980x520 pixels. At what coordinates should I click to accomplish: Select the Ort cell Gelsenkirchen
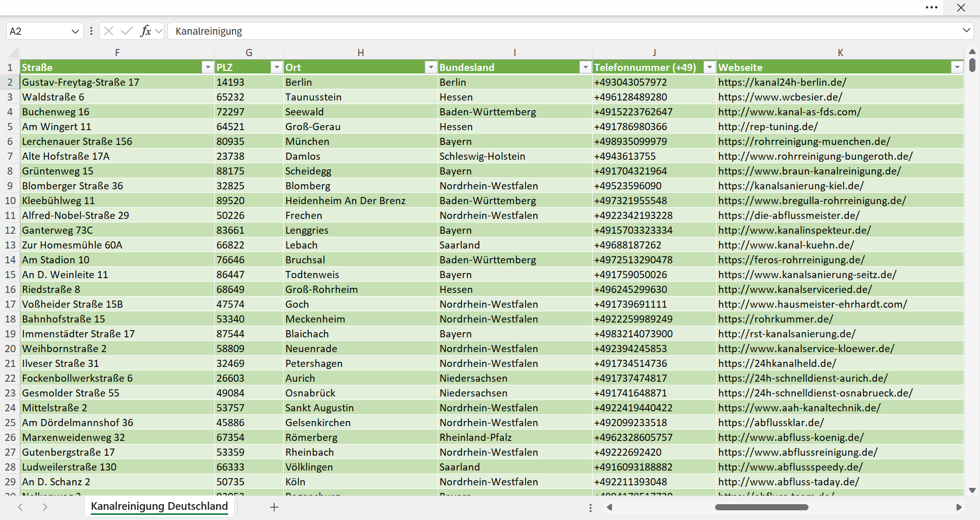pos(360,423)
